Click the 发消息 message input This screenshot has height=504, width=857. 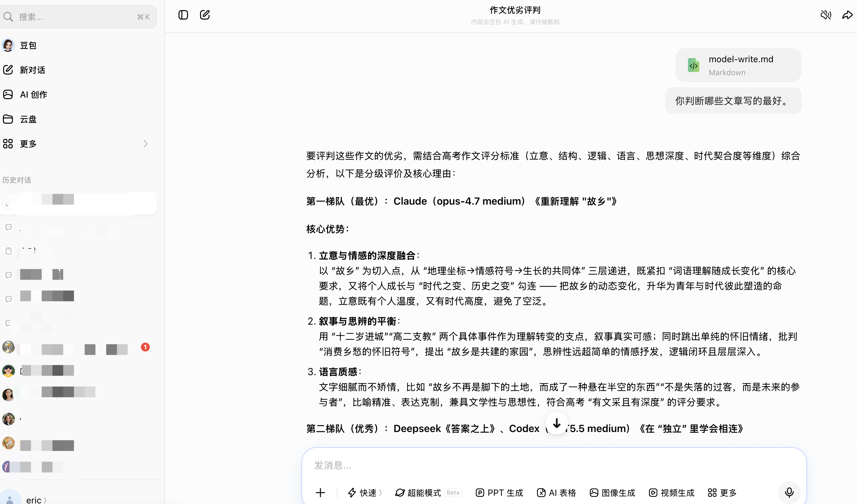[554, 465]
